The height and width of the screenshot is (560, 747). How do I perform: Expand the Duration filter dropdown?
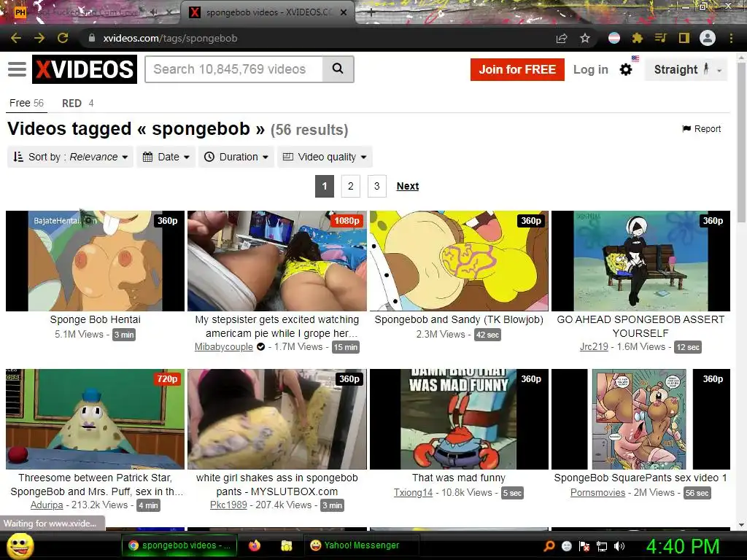coord(236,157)
